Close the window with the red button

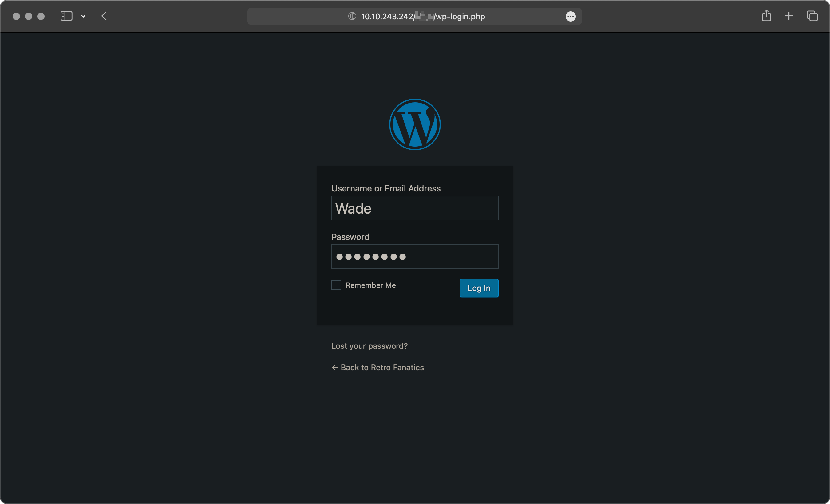(16, 16)
